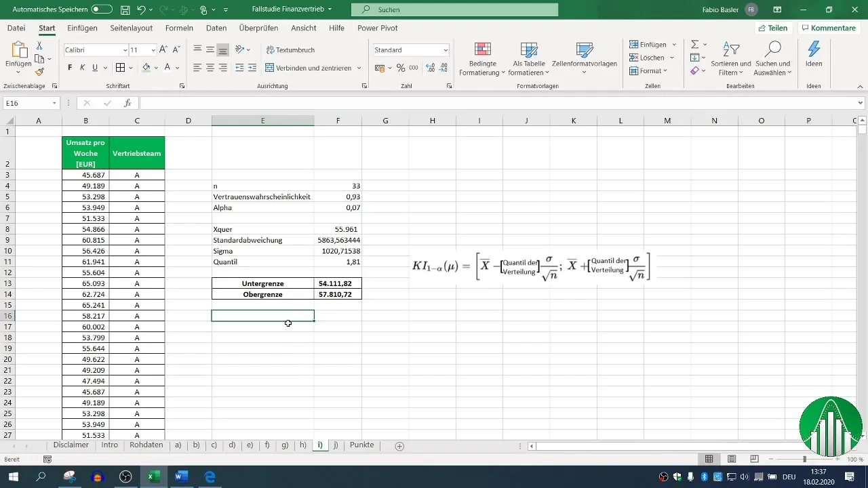Image resolution: width=868 pixels, height=488 pixels.
Task: Click the Format Painter brush icon
Action: pos(39,72)
